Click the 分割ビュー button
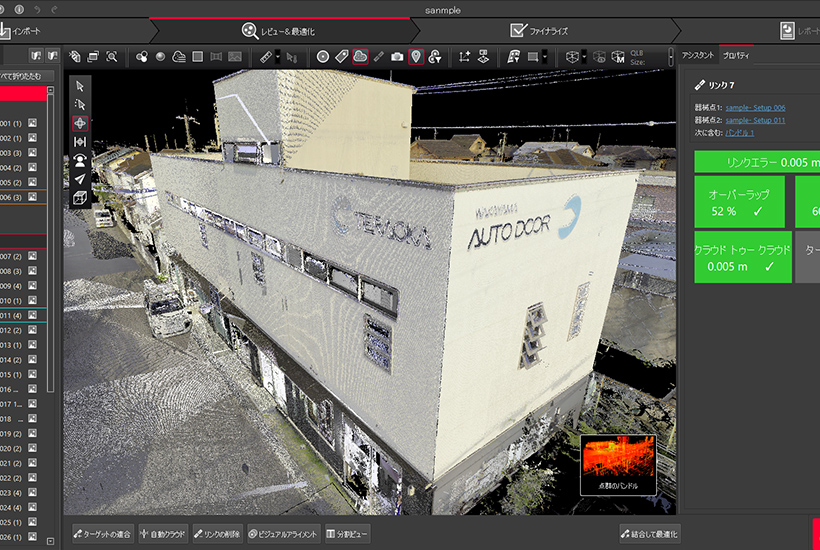The height and width of the screenshot is (550, 820). [347, 534]
